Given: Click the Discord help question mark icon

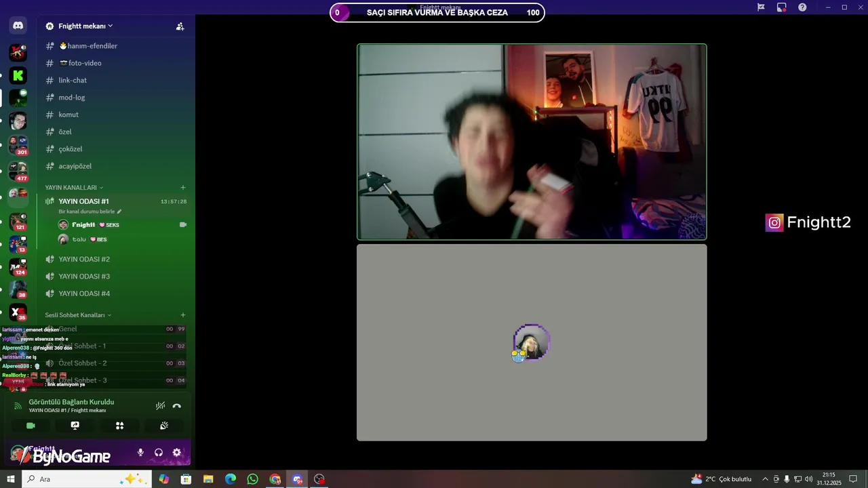Looking at the screenshot, I should [x=803, y=7].
